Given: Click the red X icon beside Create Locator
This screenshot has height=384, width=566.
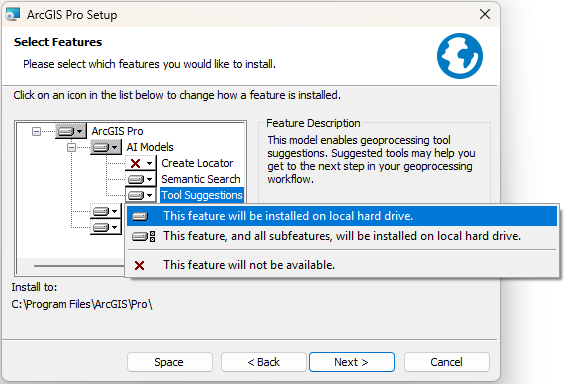Looking at the screenshot, I should pos(136,163).
